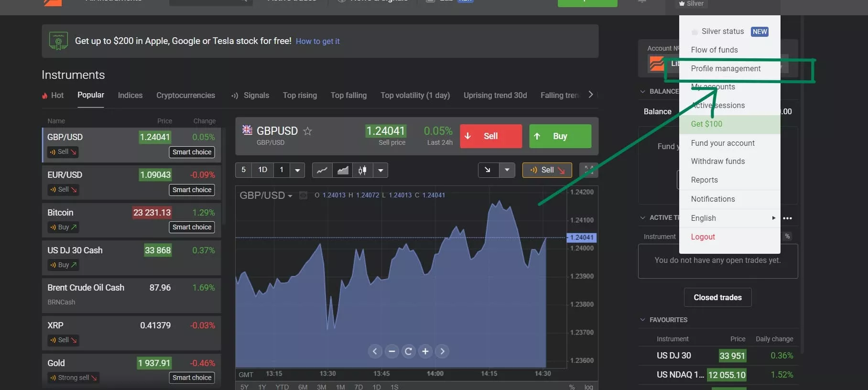Select the 1D timeframe button

point(262,170)
